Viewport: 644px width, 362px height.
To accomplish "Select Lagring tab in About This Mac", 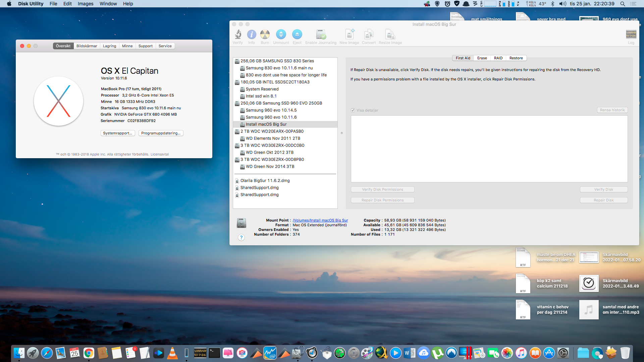I will tap(109, 46).
